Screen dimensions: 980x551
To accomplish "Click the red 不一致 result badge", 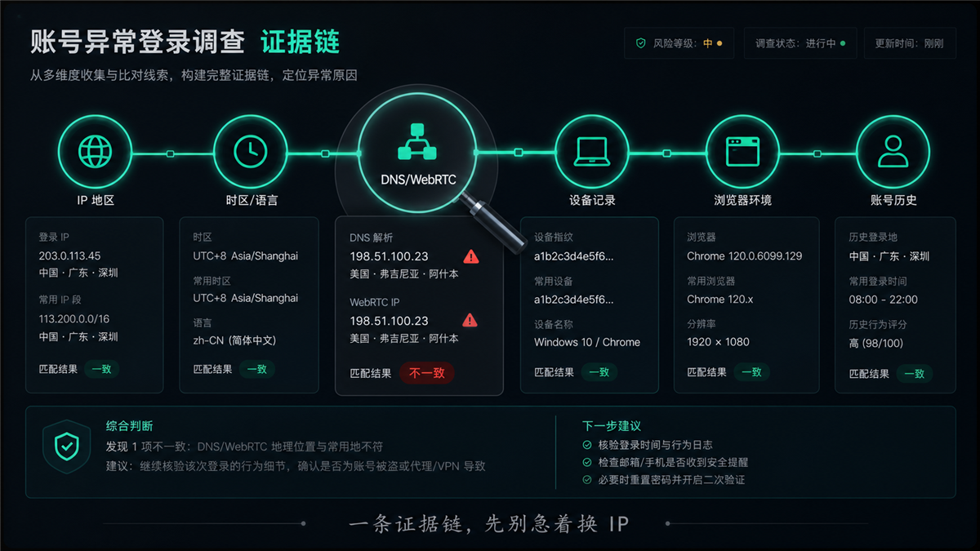I will (x=427, y=373).
